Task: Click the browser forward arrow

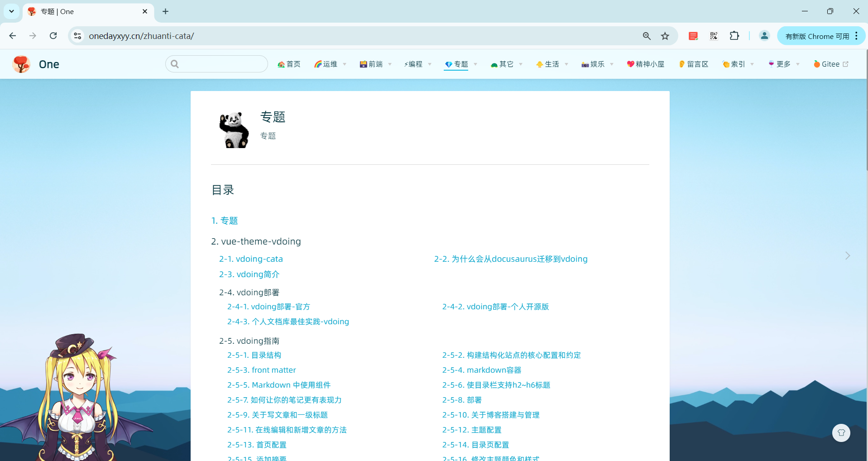Action: pyautogui.click(x=33, y=36)
